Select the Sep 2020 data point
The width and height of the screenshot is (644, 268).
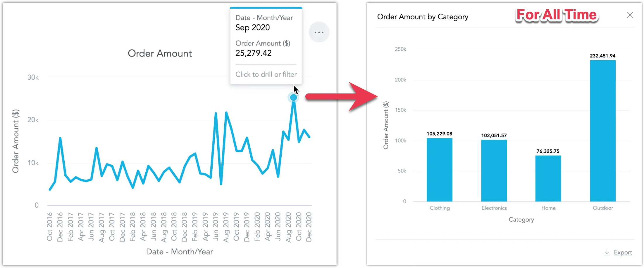pyautogui.click(x=293, y=97)
